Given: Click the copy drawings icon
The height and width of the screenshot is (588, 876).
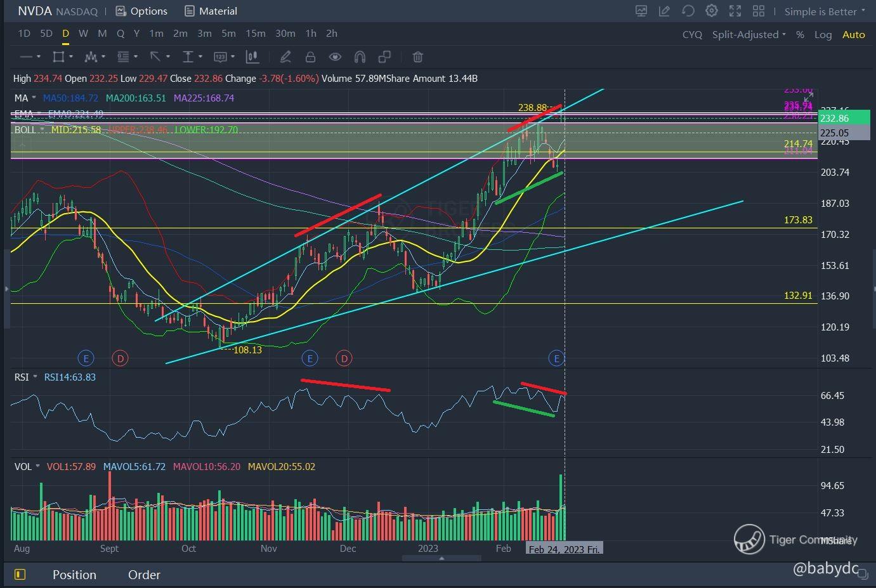Looking at the screenshot, I should point(384,57).
